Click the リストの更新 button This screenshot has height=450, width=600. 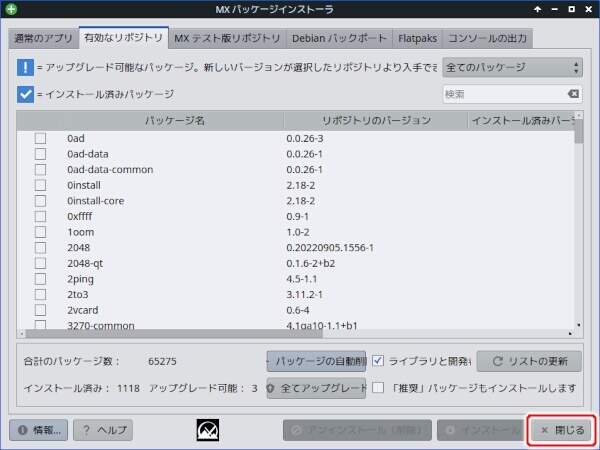tap(529, 361)
